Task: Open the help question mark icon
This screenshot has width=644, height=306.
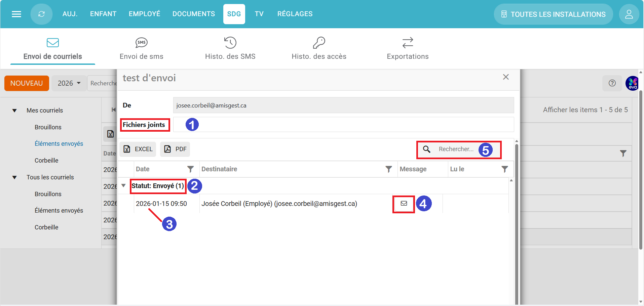Action: click(x=612, y=83)
